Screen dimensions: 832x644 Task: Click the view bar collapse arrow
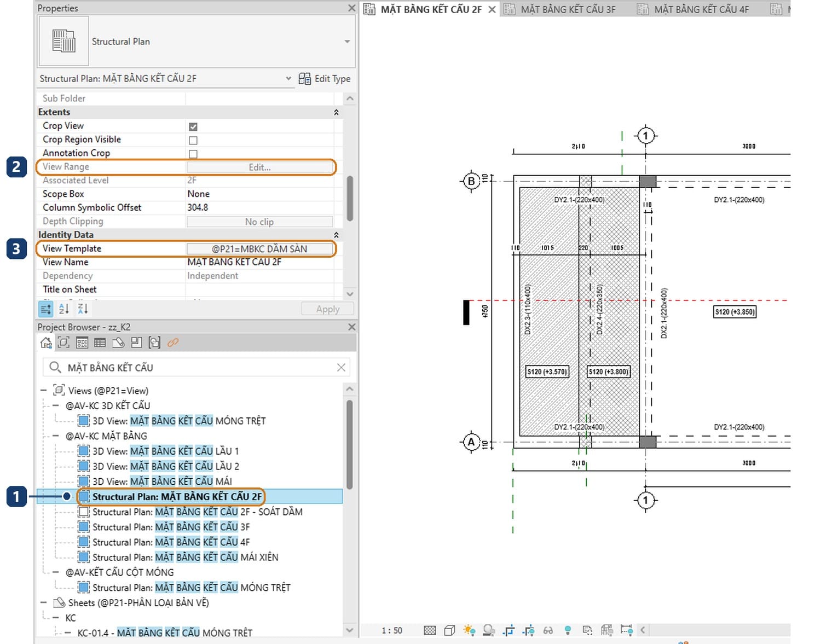coord(643,630)
